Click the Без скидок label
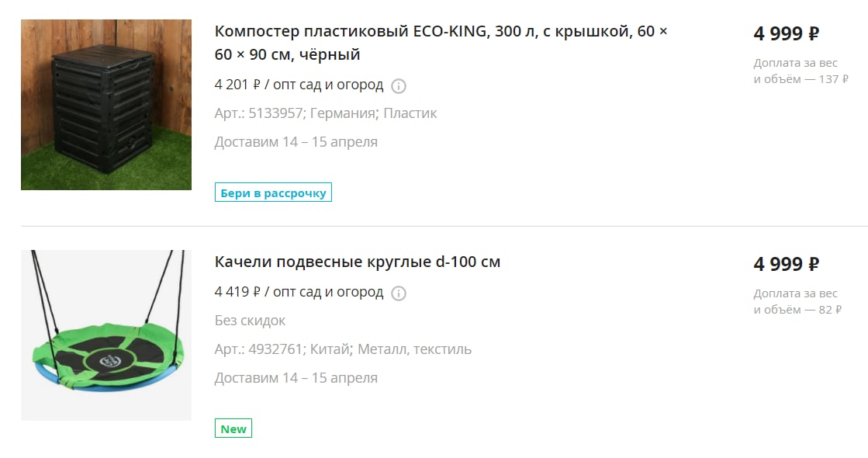This screenshot has height=458, width=868. [251, 320]
